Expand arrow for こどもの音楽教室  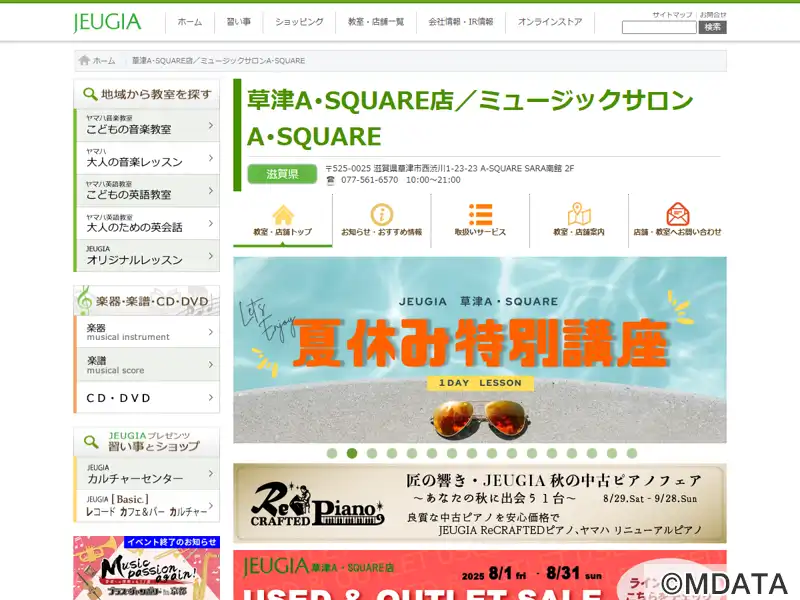point(211,126)
